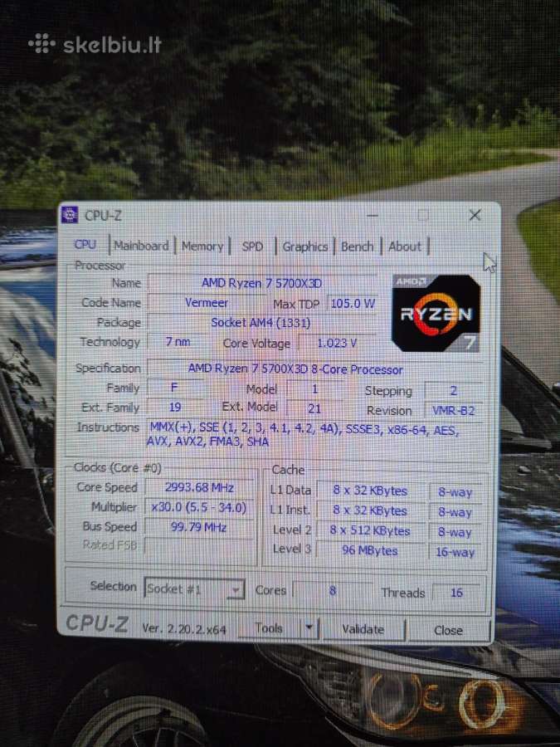Click the L1 Data 8-way associativity value
560x747 pixels.
tap(455, 492)
